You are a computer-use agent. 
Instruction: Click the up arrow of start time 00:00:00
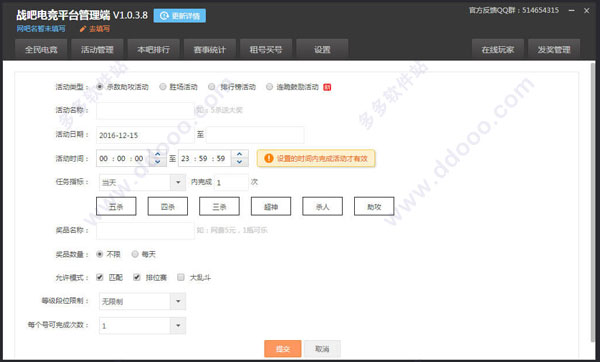tap(158, 154)
